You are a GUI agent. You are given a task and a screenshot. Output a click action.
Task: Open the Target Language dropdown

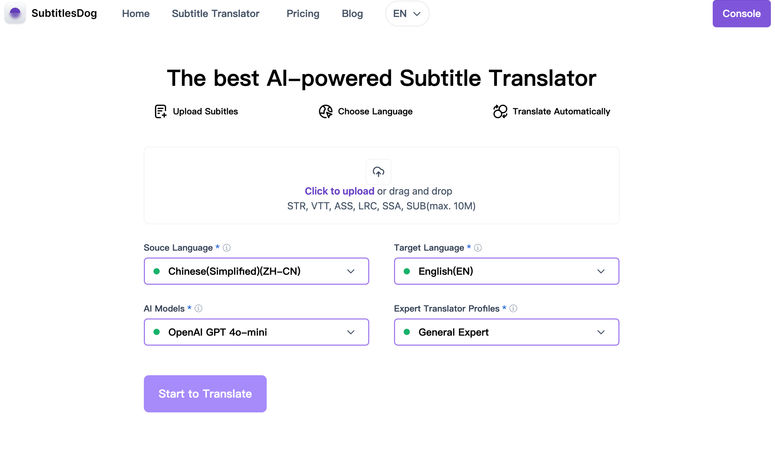(x=506, y=271)
